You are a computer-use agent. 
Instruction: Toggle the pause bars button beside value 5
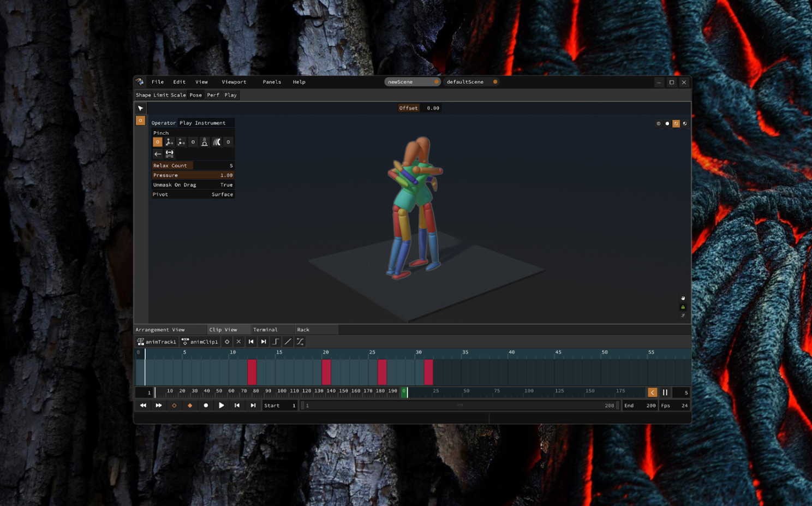tap(665, 392)
